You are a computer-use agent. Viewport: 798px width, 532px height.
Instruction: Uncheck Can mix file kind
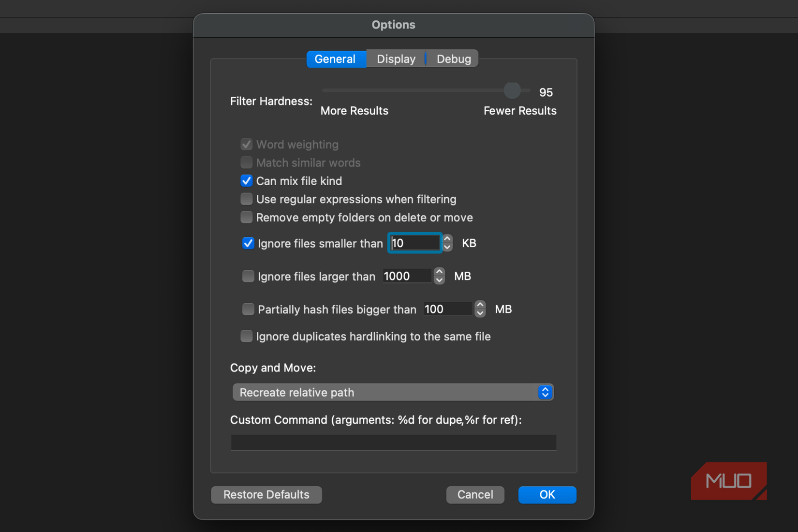pyautogui.click(x=247, y=180)
